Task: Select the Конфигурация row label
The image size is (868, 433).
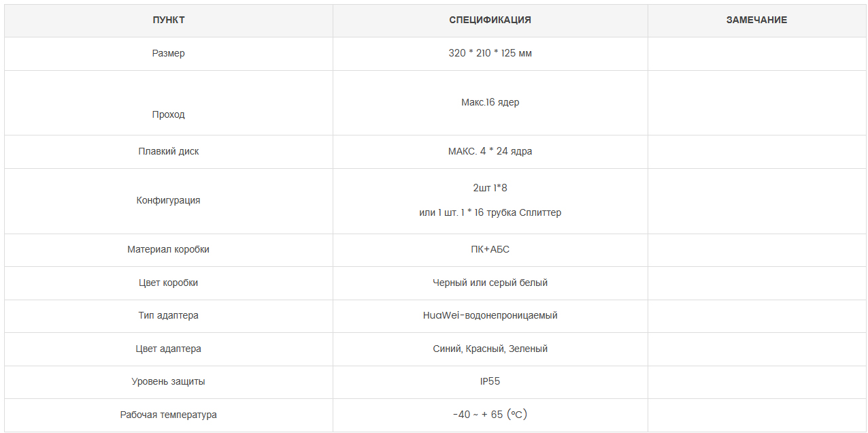Action: [x=168, y=200]
